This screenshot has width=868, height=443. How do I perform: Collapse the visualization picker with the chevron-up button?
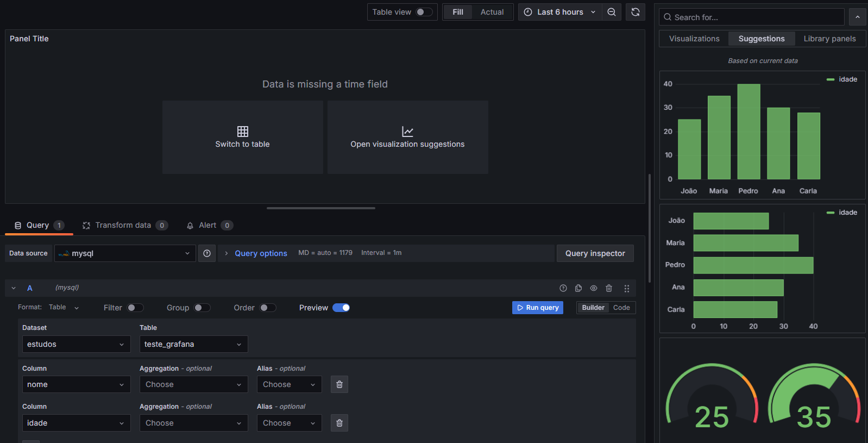click(x=858, y=17)
